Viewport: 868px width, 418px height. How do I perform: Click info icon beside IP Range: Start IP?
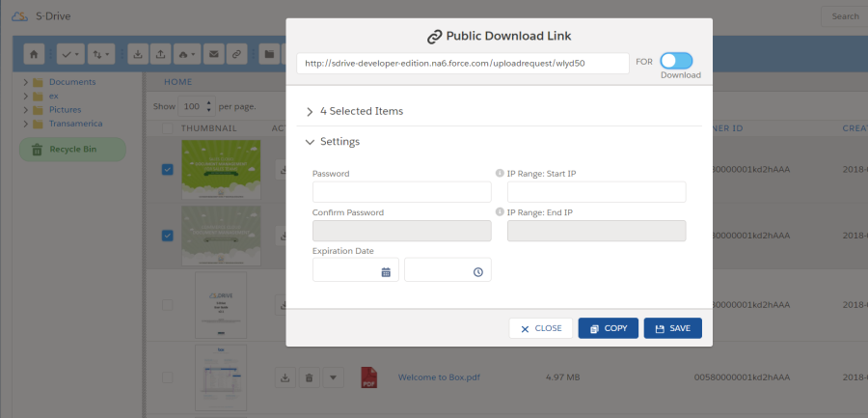(500, 174)
